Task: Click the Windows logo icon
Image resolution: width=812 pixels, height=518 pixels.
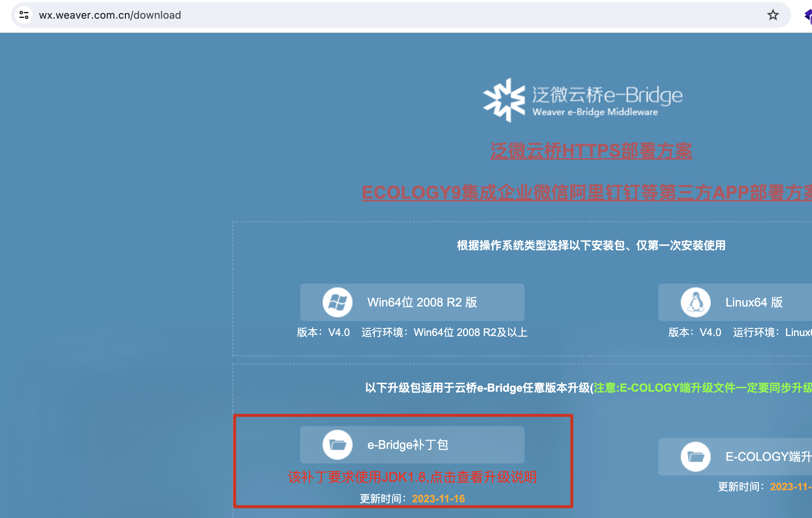Action: [337, 302]
